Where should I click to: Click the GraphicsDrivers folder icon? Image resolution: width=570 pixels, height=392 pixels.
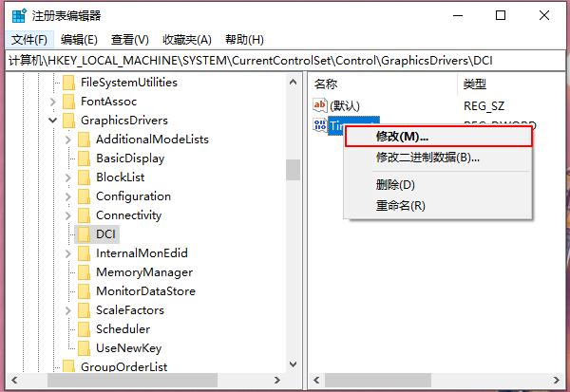(68, 121)
